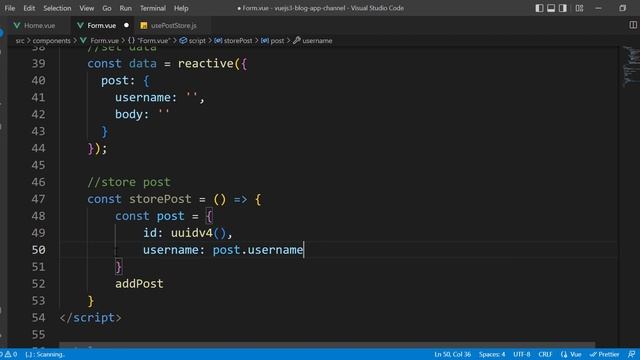Open the File menu
This screenshot has height=360, width=640.
tap(10, 8)
